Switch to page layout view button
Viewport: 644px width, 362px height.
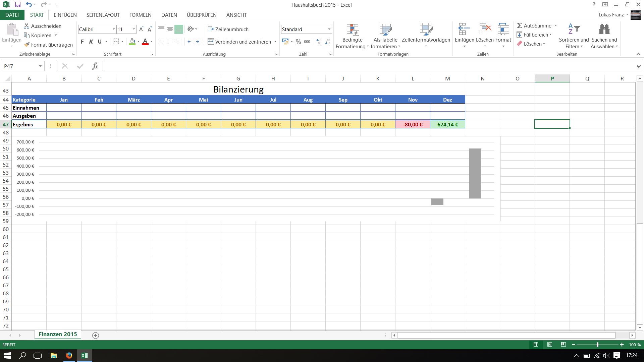[x=549, y=345]
